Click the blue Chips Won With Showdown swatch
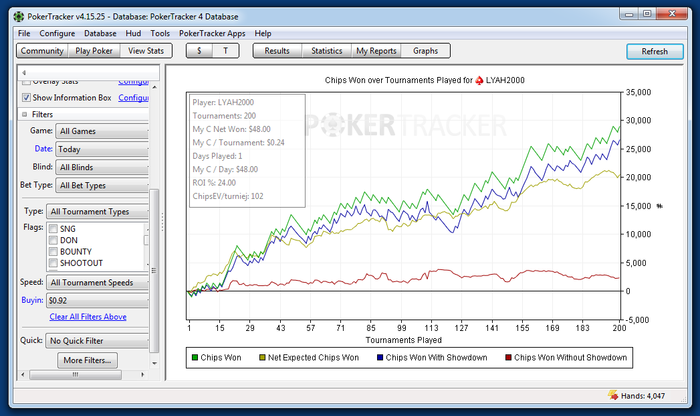Screen dimensions: 700x416 [x=380, y=358]
